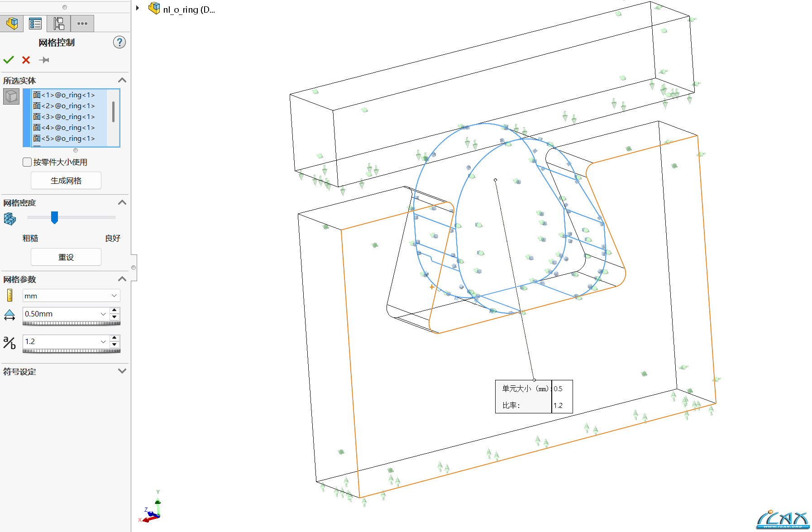Click the mesh density slider handle

54,218
